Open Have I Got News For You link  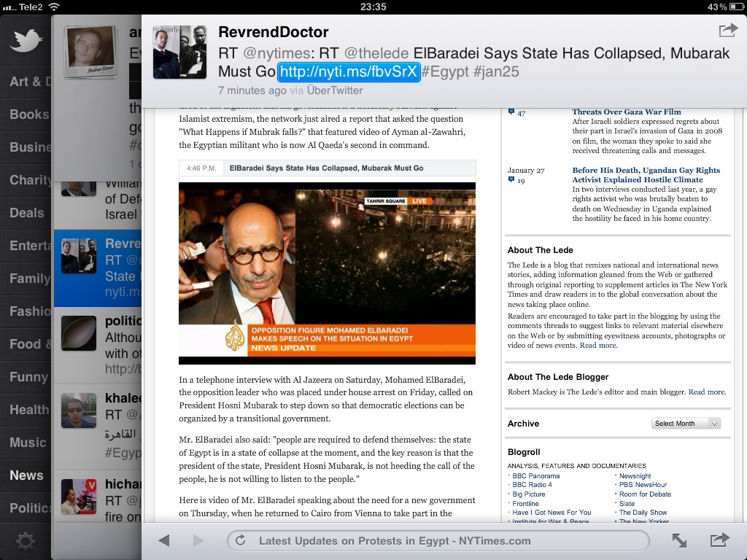(551, 513)
